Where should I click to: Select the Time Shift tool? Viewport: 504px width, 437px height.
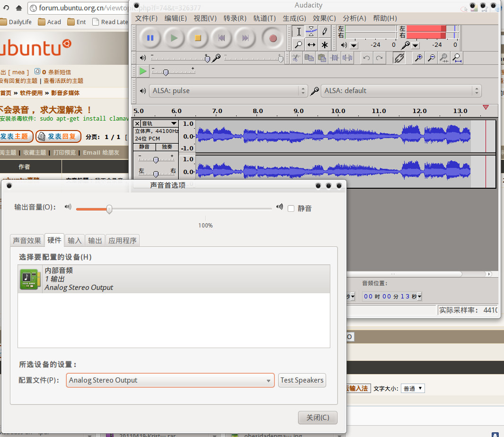click(x=311, y=44)
